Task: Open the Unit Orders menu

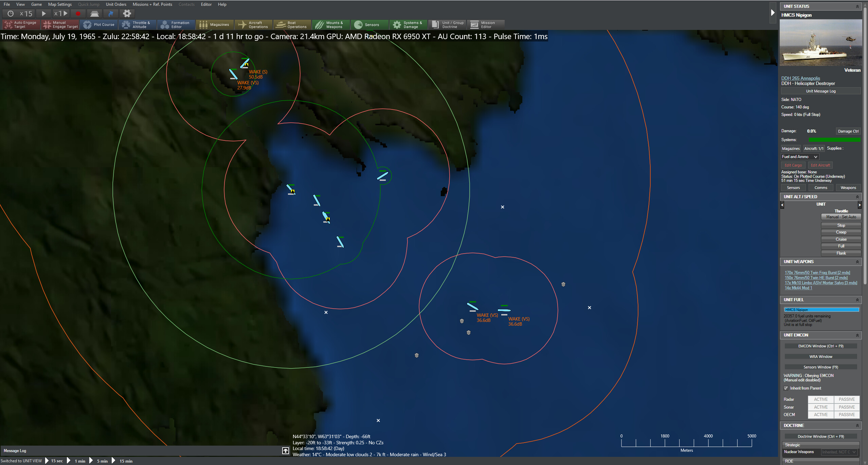Action: [x=116, y=4]
